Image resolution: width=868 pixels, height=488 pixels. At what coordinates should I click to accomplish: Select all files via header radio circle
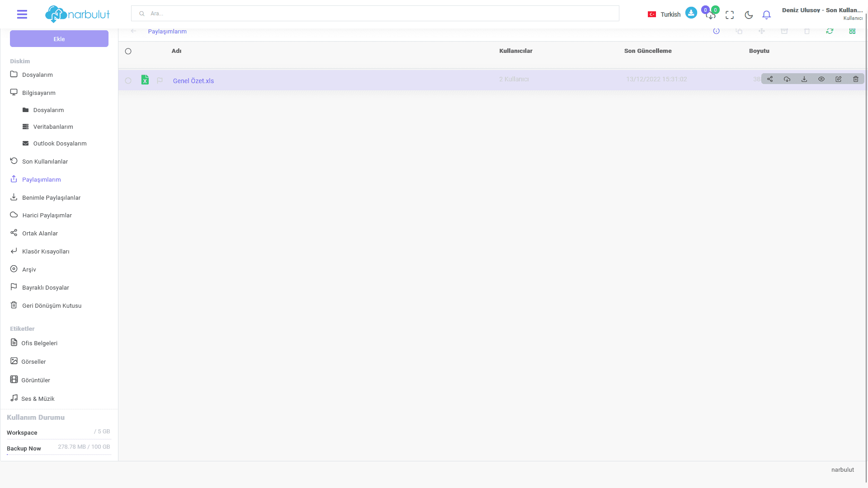[128, 52]
